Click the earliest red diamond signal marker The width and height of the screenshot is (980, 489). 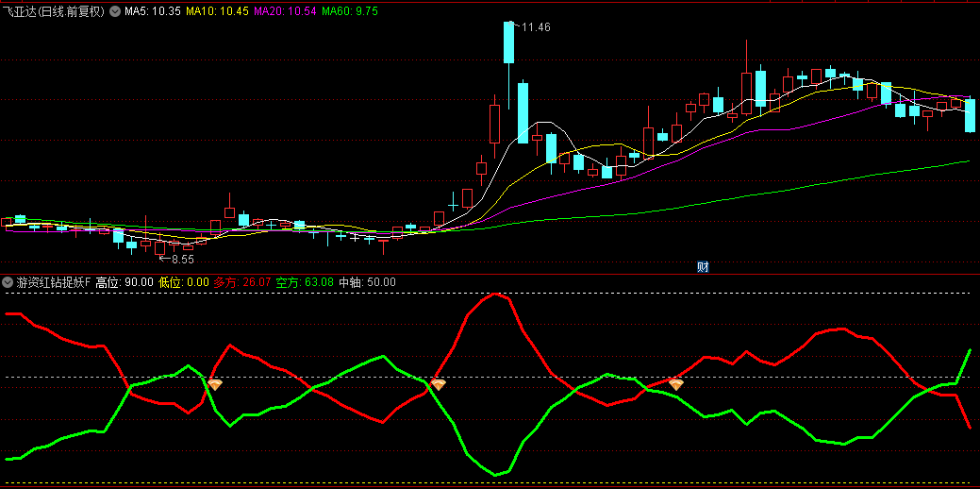pyautogui.click(x=214, y=384)
